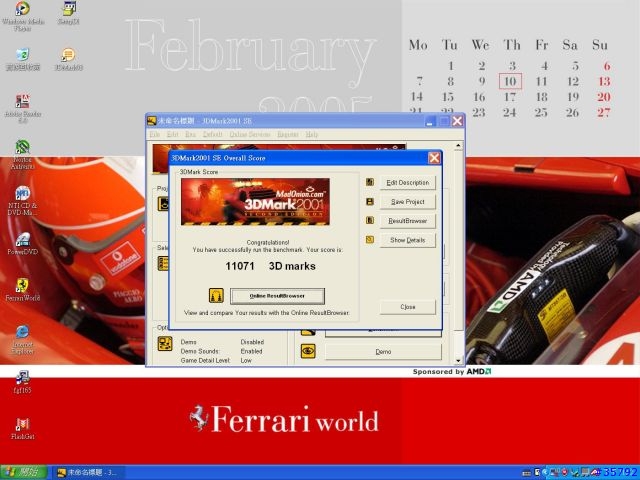This screenshot has width=640, height=480.
Task: Select the fgf165 desktop shortcut
Action: click(22, 382)
